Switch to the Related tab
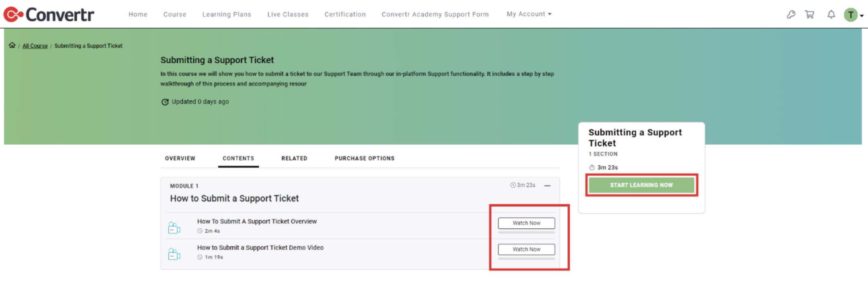 click(x=294, y=158)
